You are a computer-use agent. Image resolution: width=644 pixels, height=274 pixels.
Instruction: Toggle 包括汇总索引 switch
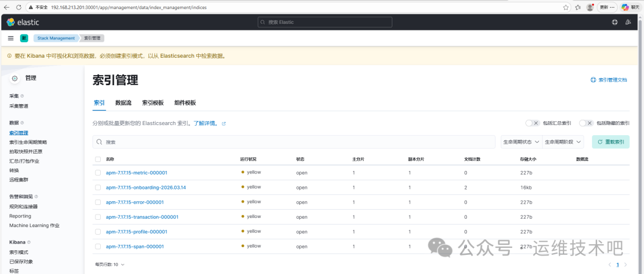[x=532, y=123]
